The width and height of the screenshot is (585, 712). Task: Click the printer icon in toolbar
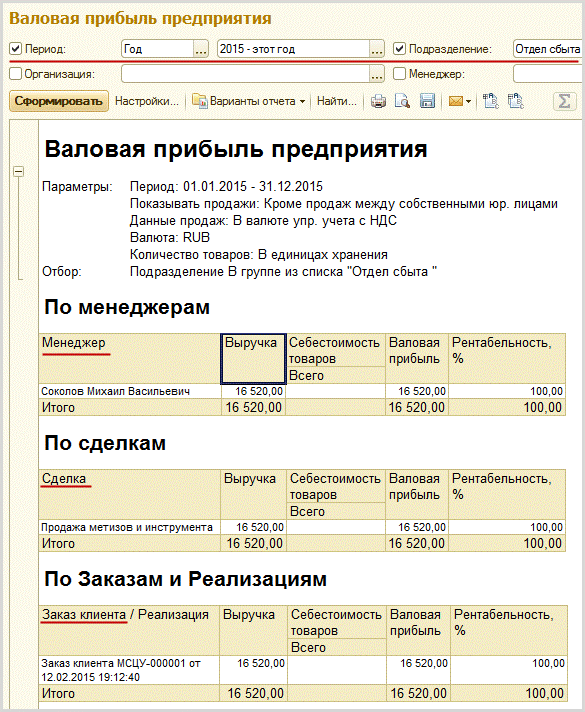(x=378, y=101)
